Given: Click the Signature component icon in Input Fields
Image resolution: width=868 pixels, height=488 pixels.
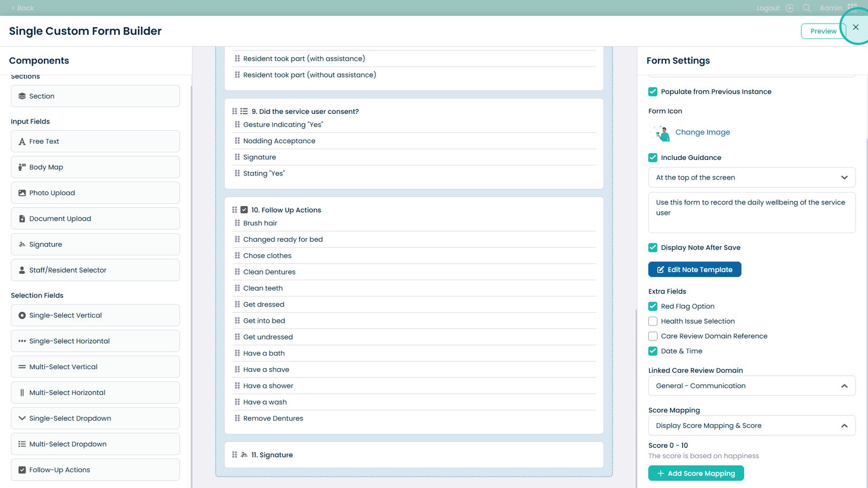Looking at the screenshot, I should click(22, 245).
